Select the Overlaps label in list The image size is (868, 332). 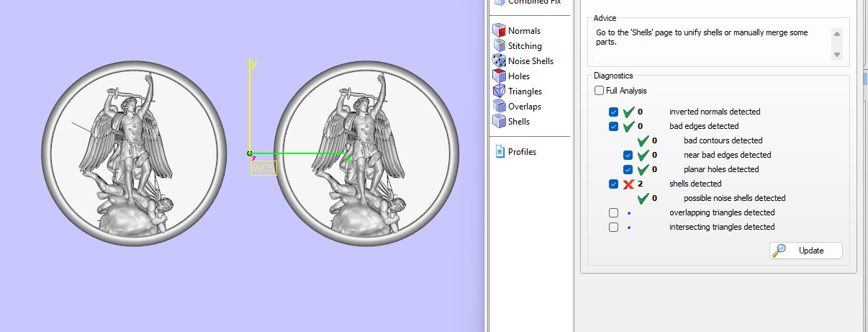click(x=525, y=107)
